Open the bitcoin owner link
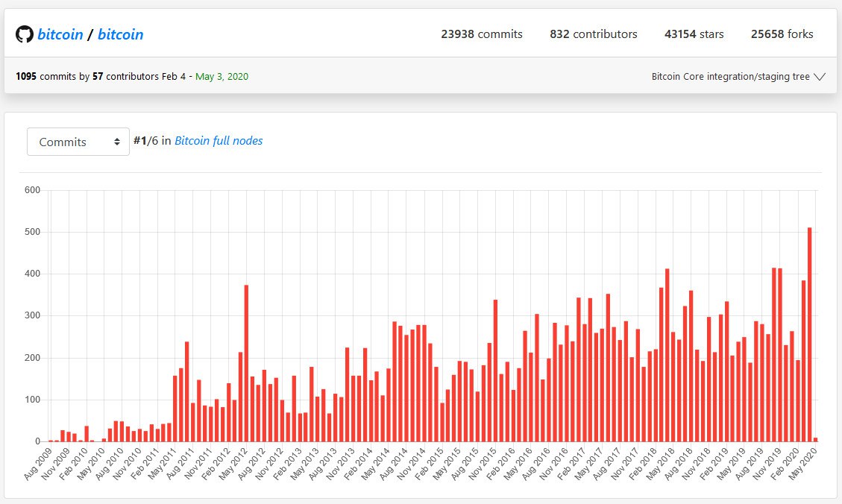This screenshot has height=504, width=842. pyautogui.click(x=60, y=34)
